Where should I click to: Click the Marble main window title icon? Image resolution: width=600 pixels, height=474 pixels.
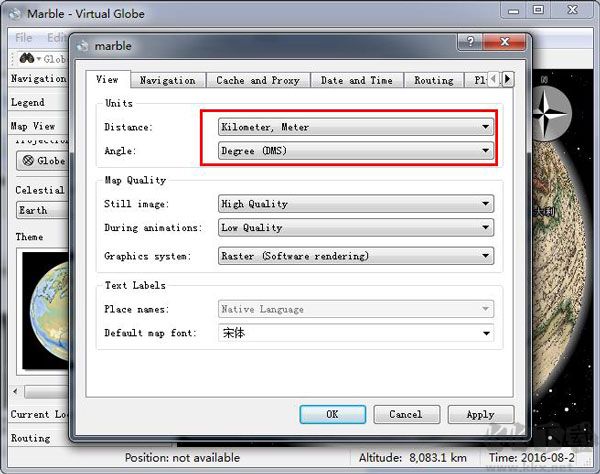15,14
